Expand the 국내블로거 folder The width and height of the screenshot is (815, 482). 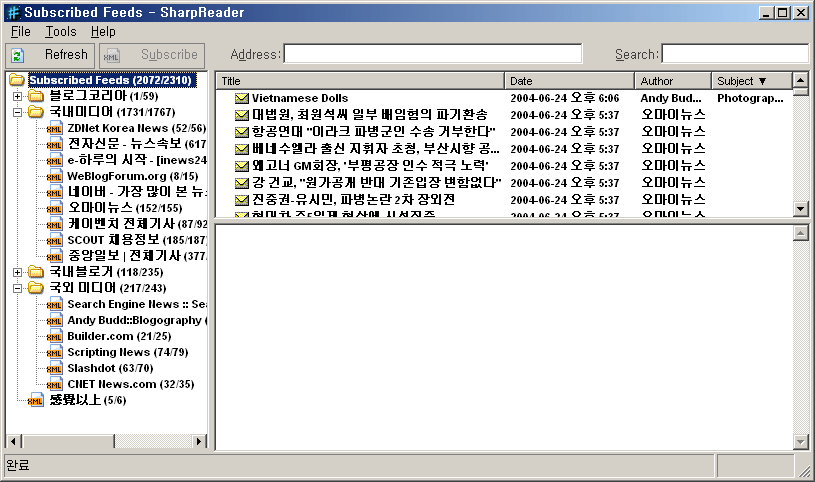[x=17, y=272]
